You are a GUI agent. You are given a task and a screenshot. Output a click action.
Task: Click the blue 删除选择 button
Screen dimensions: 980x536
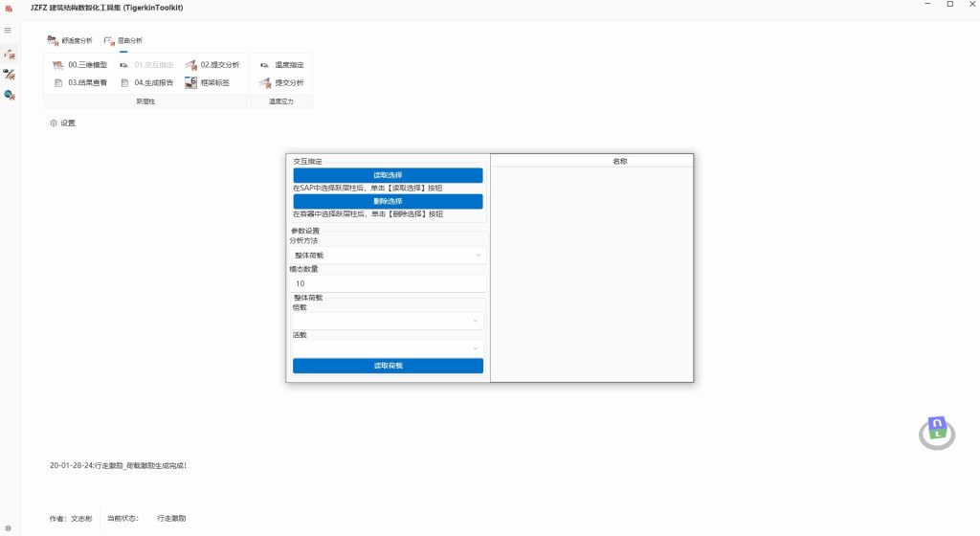tap(388, 201)
